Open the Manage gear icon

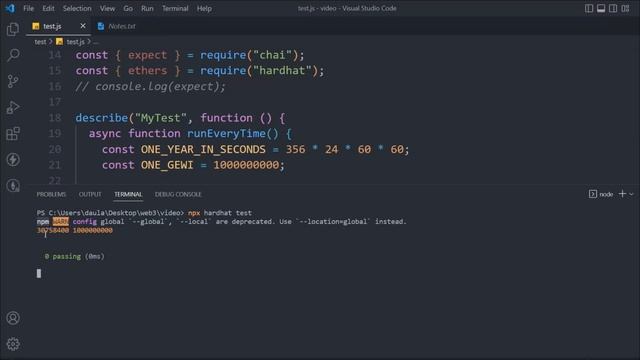13,344
